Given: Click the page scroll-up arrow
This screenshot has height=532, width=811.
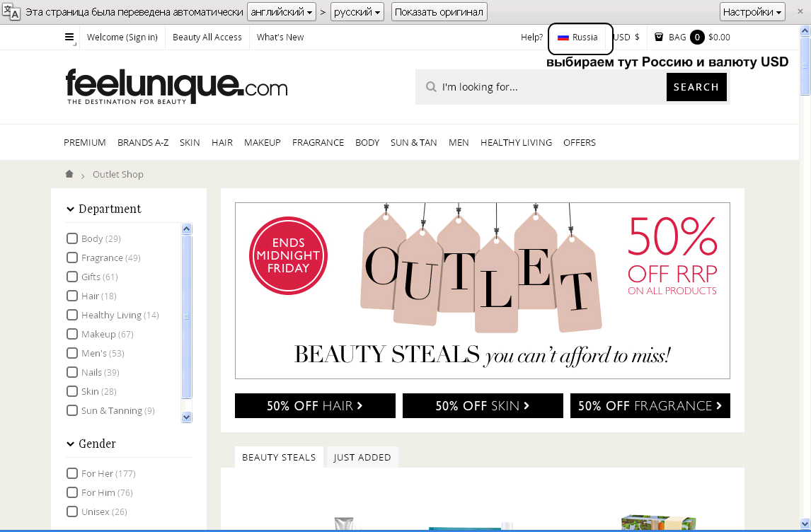Looking at the screenshot, I should (x=805, y=30).
